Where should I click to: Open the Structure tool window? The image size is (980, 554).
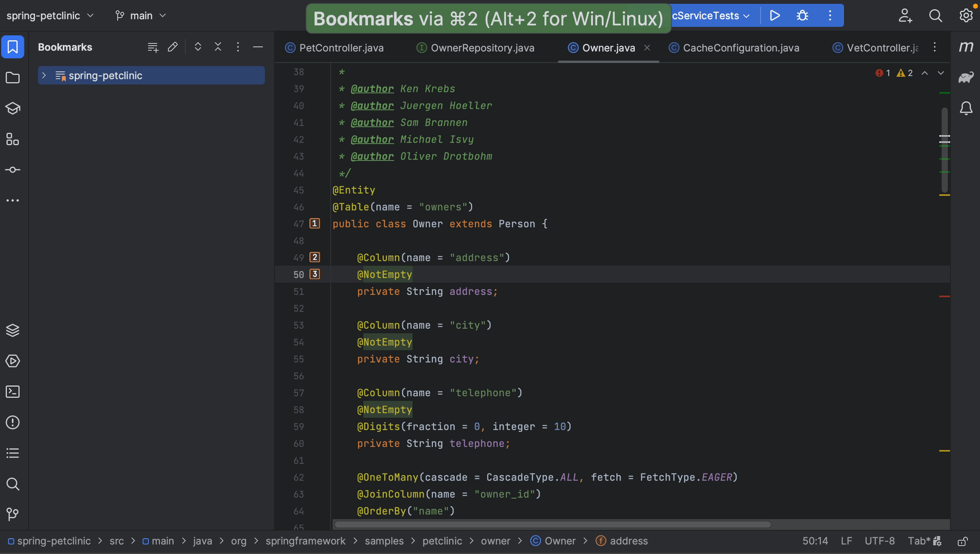click(x=13, y=139)
